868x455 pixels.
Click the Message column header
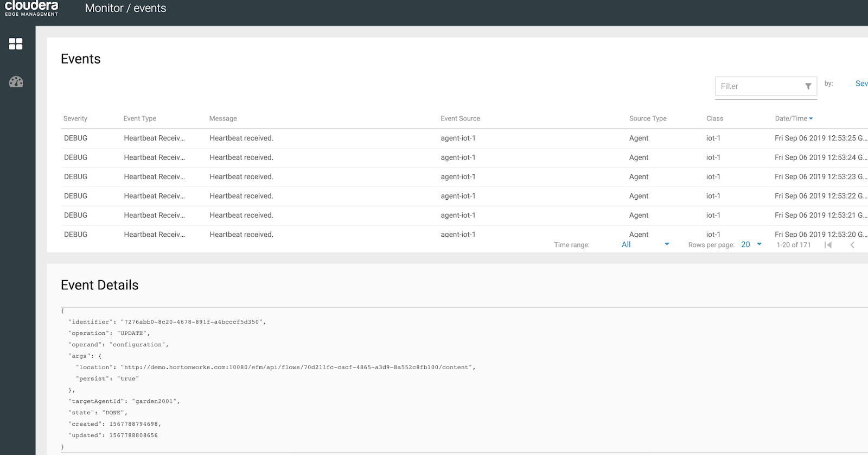[223, 118]
